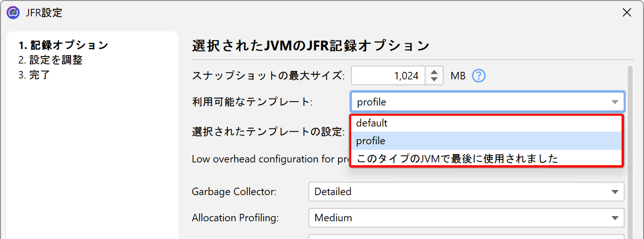Click the 選択されたJVMのJFR記録オプション heading
Viewport: 644px width, 239px height.
point(311,46)
